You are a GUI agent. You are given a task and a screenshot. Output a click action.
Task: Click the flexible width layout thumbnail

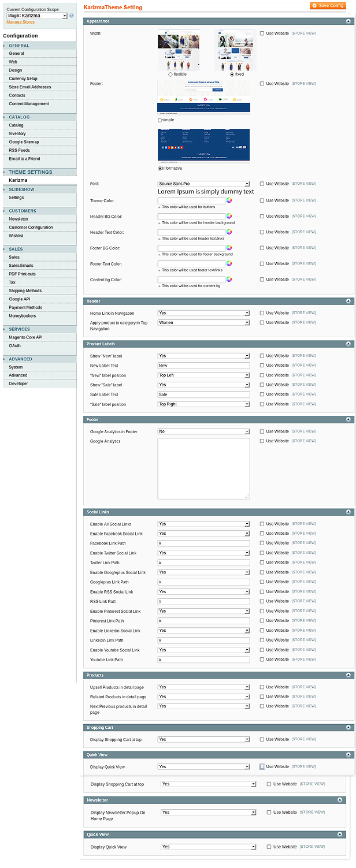point(179,50)
